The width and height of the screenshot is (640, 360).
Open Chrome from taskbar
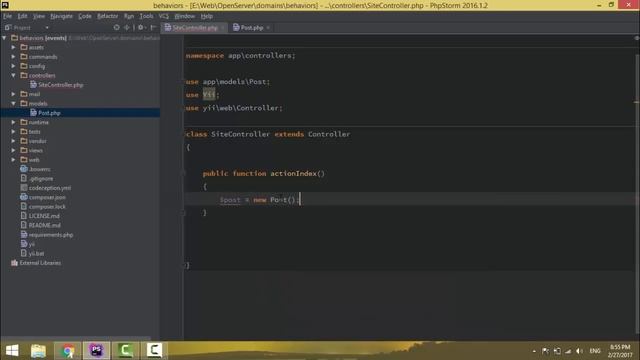68,351
